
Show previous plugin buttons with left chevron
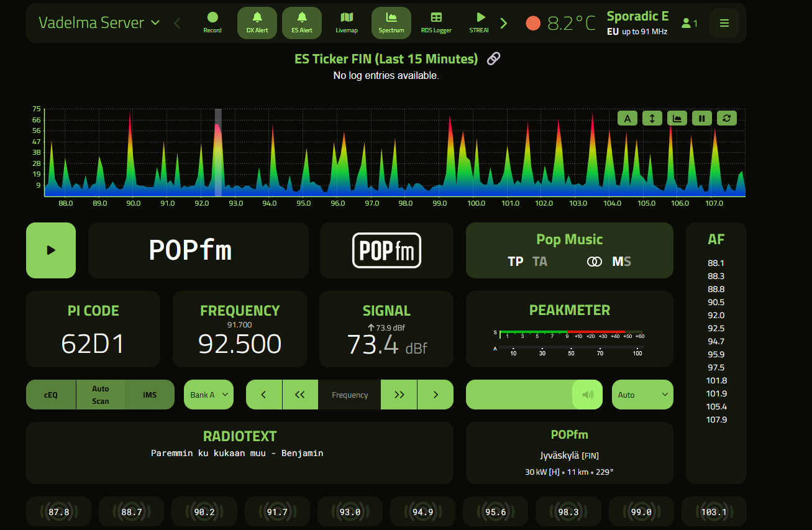(178, 23)
